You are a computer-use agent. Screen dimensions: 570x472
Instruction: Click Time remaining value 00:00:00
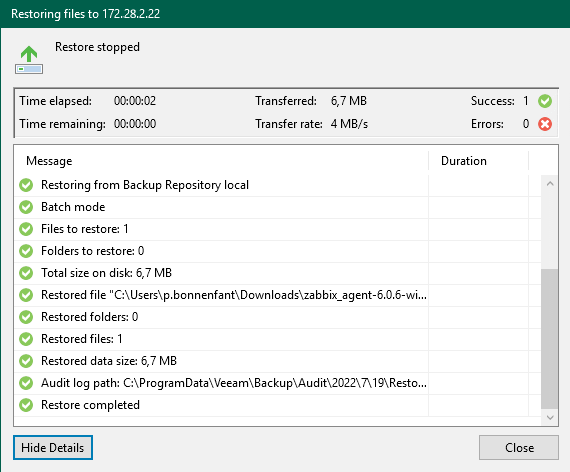pos(135,124)
